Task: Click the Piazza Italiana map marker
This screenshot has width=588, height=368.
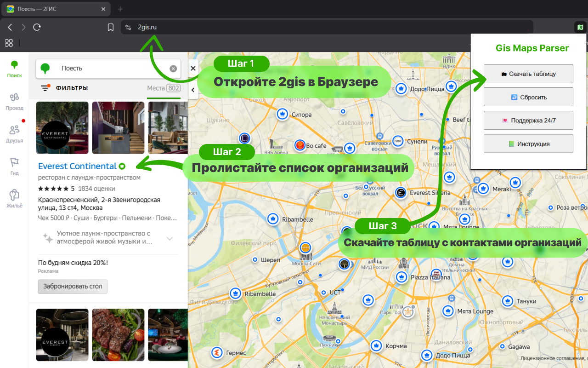Action: click(x=401, y=277)
